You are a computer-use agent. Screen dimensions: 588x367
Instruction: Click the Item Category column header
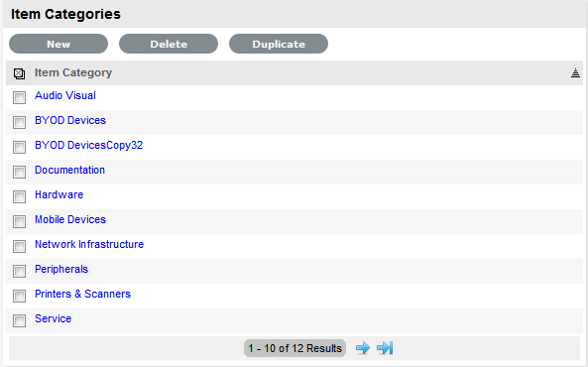tap(73, 72)
